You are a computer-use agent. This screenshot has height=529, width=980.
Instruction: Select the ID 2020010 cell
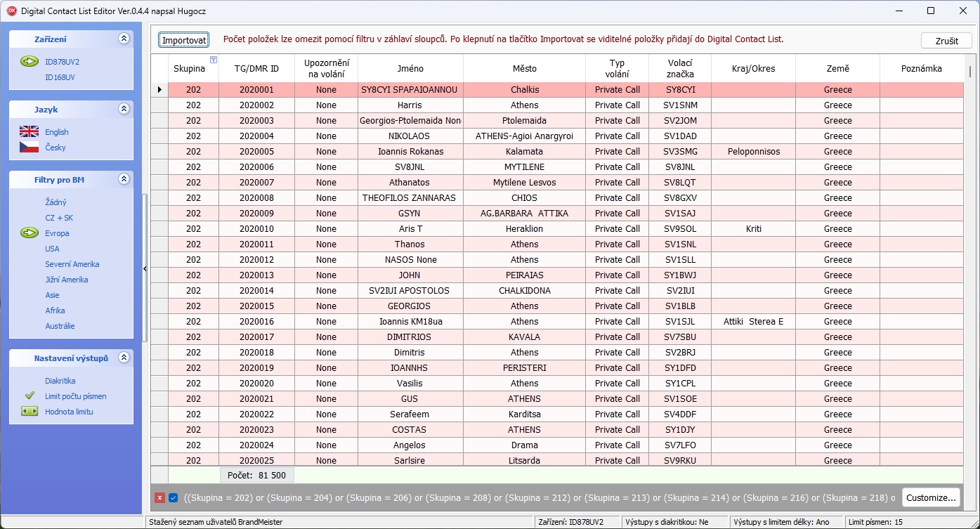pos(256,228)
